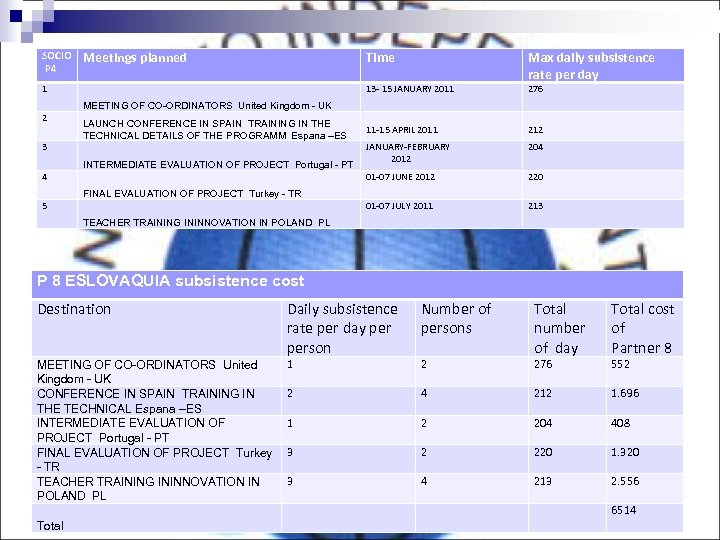This screenshot has height=540, width=720.
Task: Select the '219' value in Poland row
Action: click(x=543, y=481)
